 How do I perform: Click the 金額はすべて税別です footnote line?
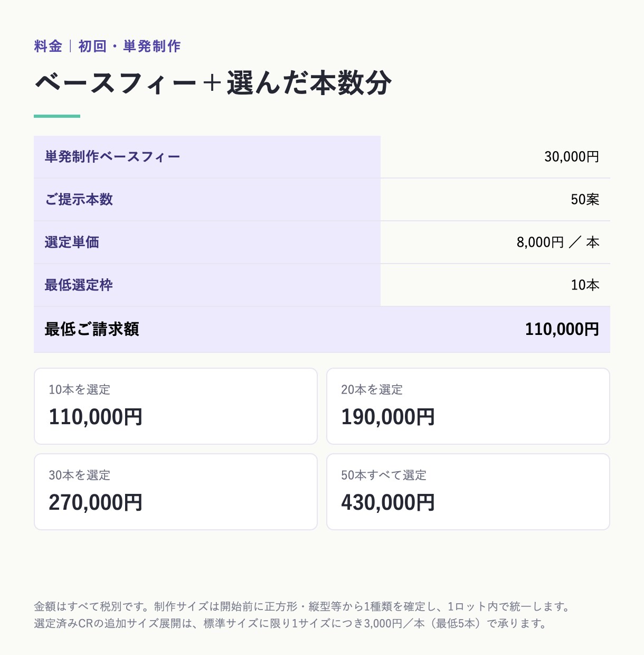coord(303,606)
